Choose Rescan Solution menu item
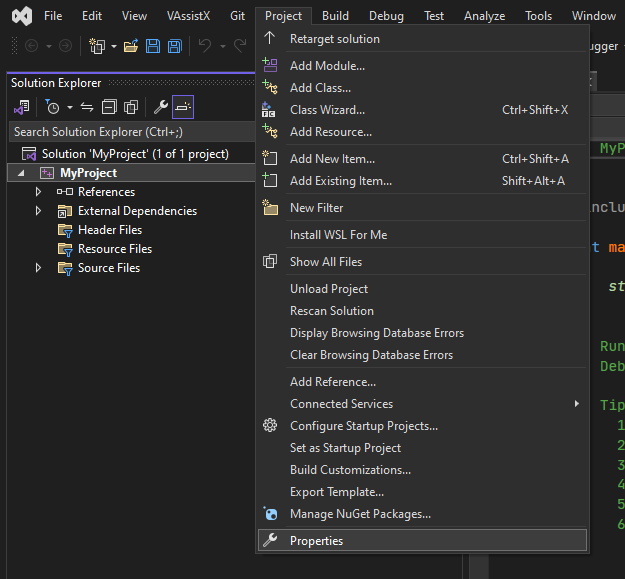The image size is (625, 579). pos(423,311)
